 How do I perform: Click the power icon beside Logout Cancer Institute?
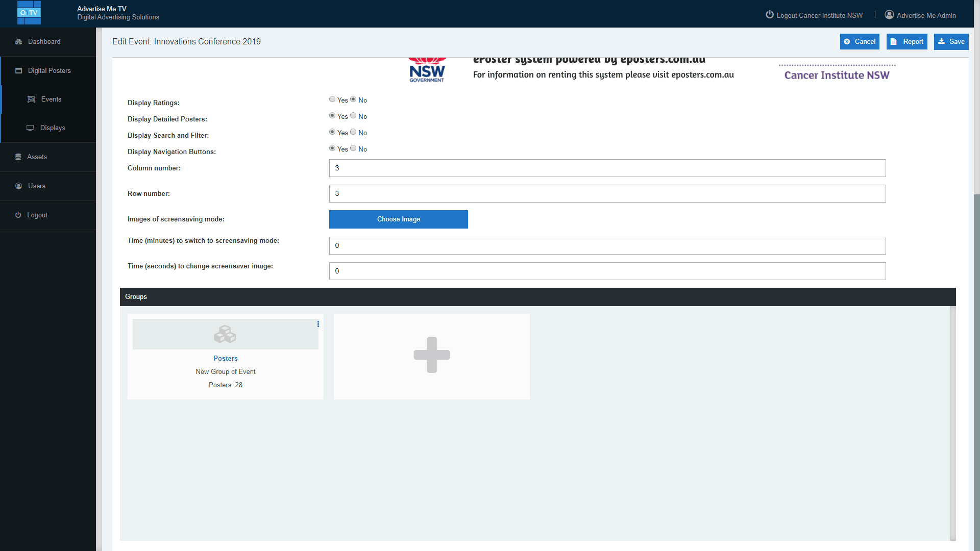point(770,15)
